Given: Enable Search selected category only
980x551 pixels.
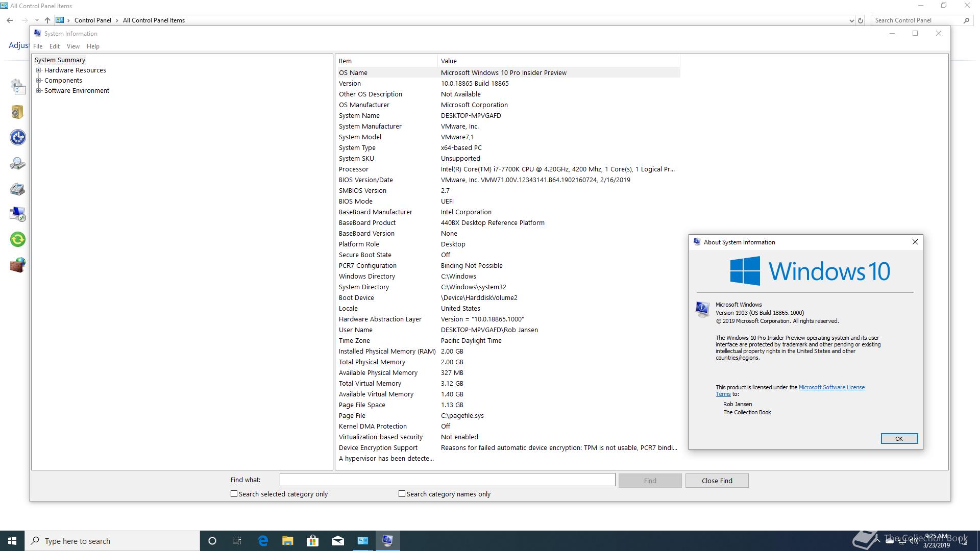Looking at the screenshot, I should click(x=234, y=494).
